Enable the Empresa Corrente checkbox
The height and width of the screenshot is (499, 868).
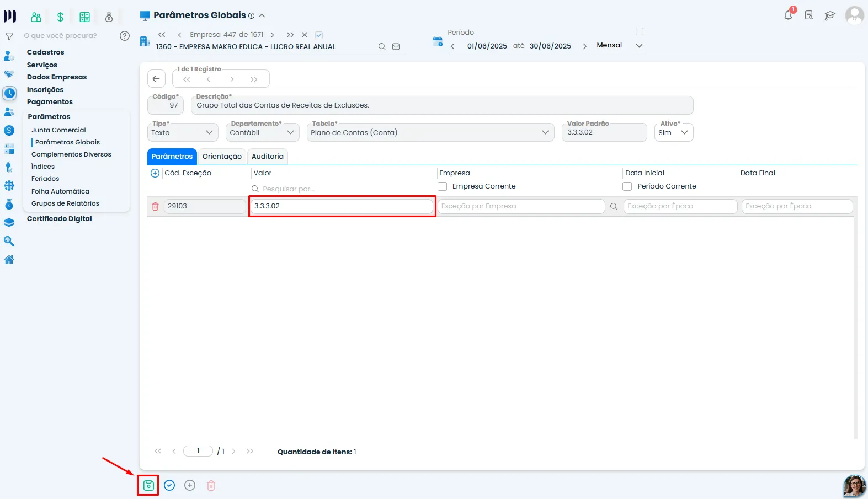(443, 186)
